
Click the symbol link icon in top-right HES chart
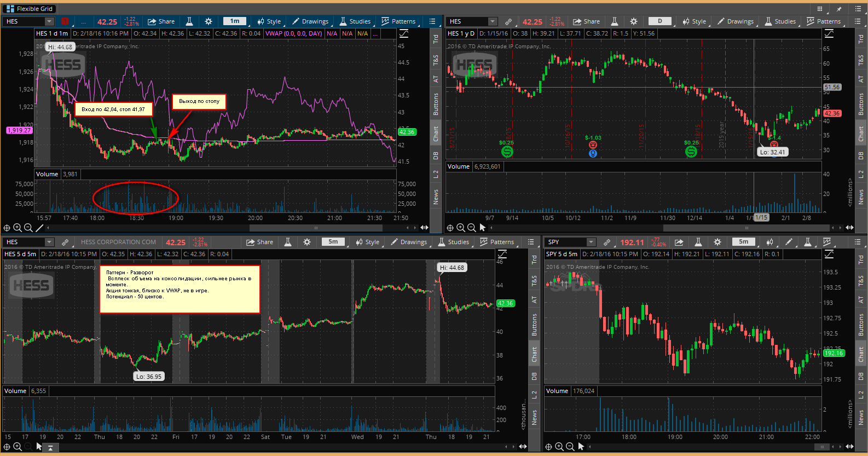[x=508, y=21]
